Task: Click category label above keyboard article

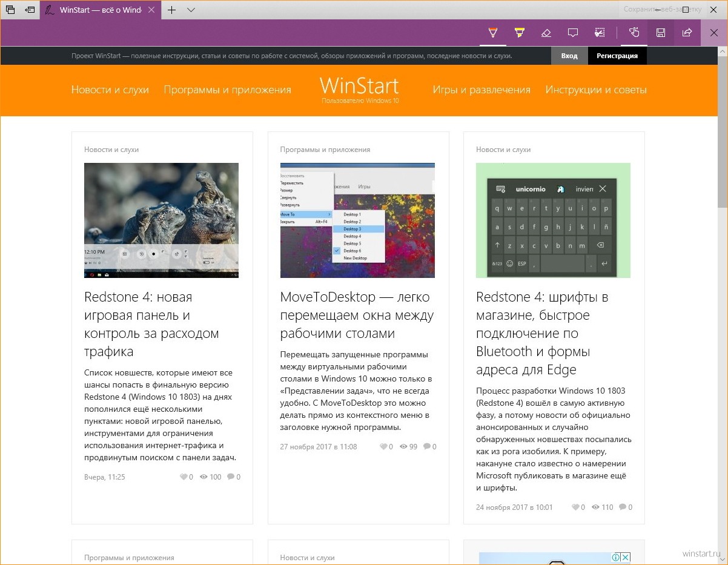Action: tap(503, 150)
